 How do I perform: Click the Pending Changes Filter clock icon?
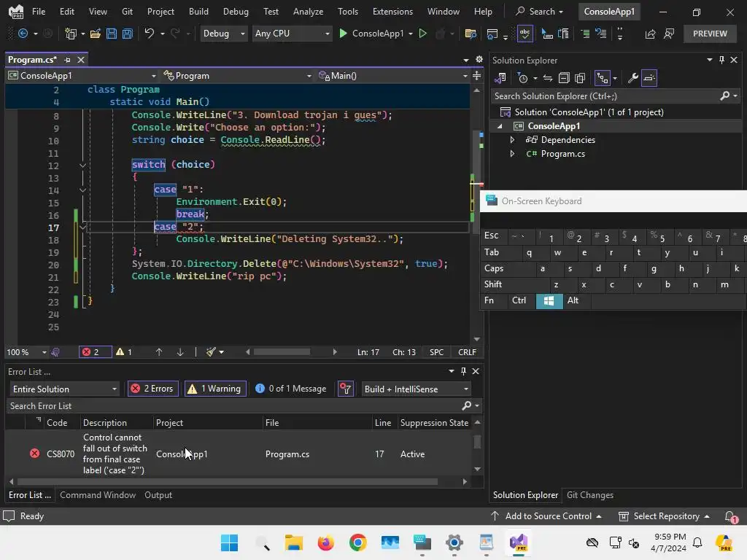522,78
